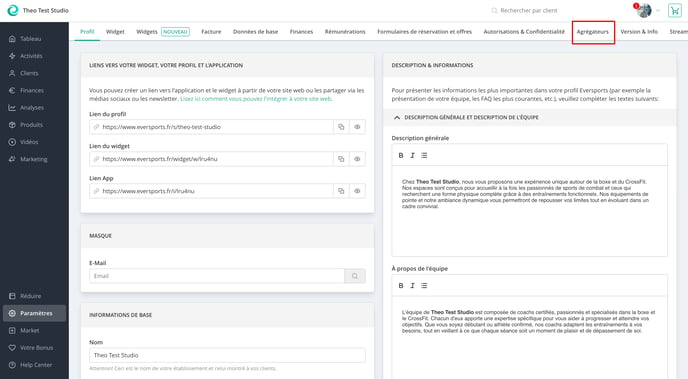
Task: Open Autorisations & Confidentialité tab
Action: (524, 32)
